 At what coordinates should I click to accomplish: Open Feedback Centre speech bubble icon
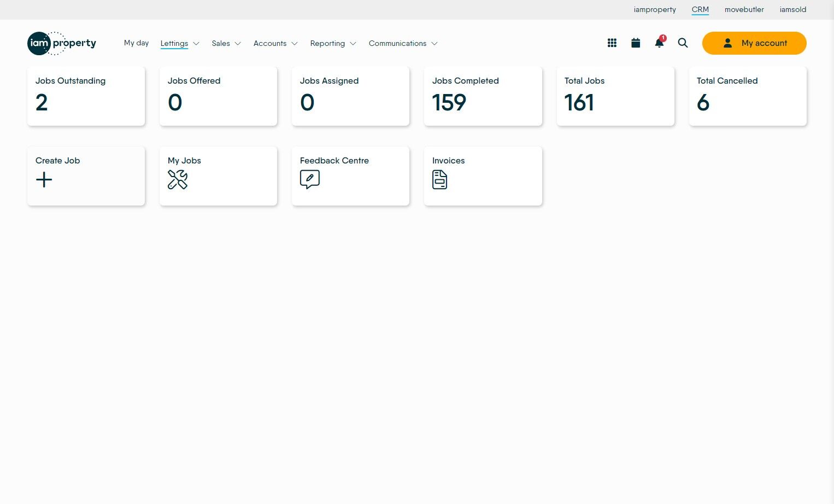tap(310, 179)
